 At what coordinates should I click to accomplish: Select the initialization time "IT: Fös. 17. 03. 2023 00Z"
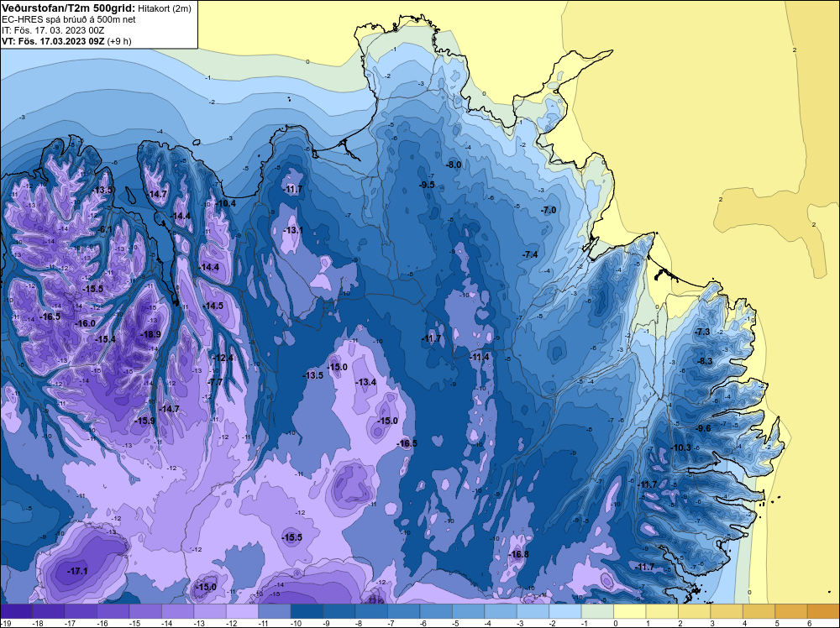coord(53,30)
